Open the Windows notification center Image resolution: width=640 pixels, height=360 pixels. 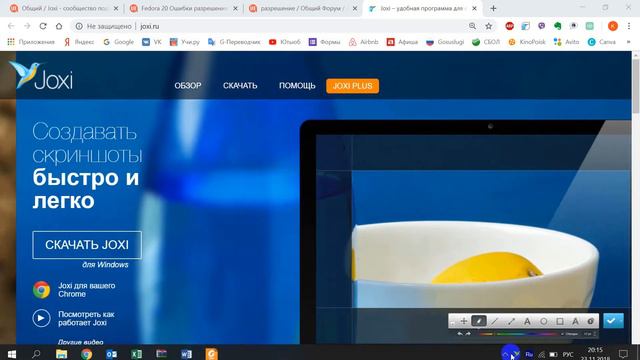tap(623, 354)
